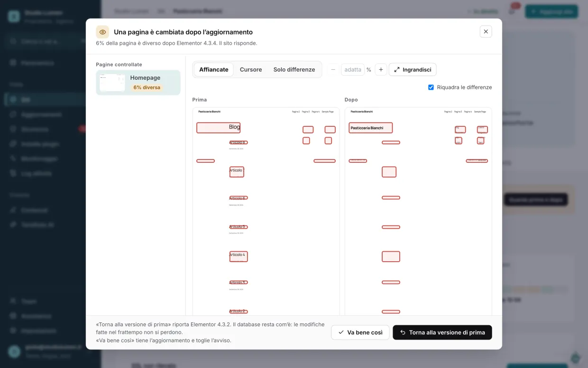Show Solo differenze view

294,69
